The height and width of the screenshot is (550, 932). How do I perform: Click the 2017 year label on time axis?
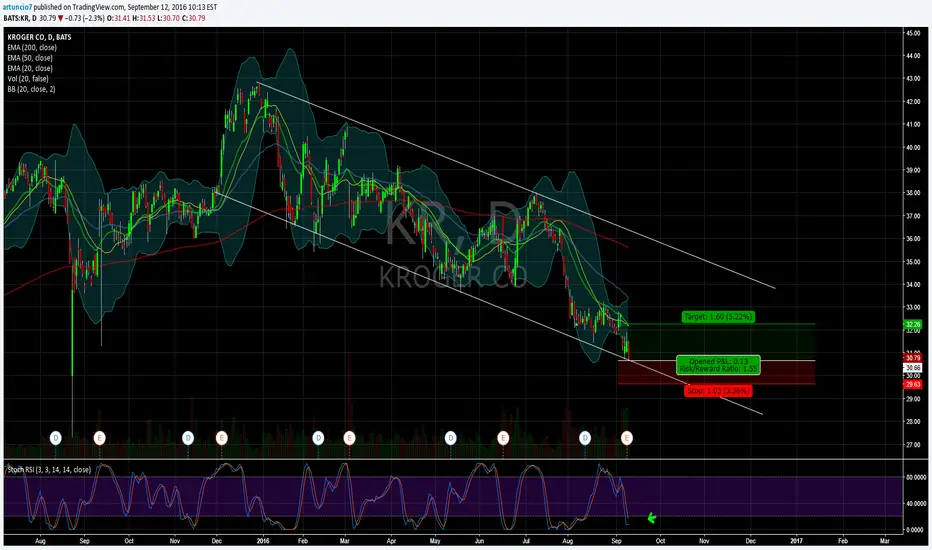[796, 541]
